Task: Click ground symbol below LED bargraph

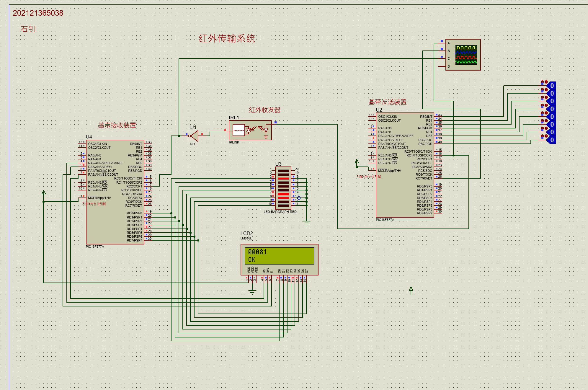Action: pyautogui.click(x=306, y=222)
